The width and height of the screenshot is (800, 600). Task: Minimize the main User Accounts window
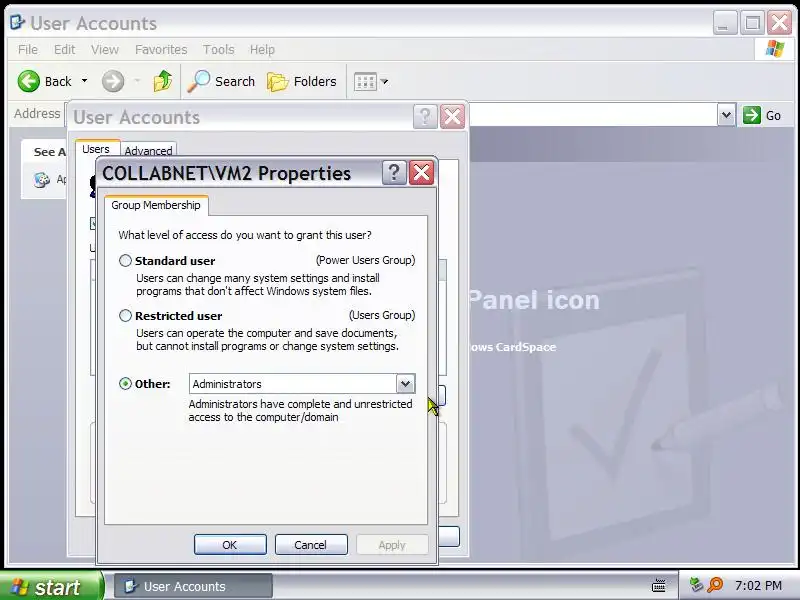coord(724,23)
